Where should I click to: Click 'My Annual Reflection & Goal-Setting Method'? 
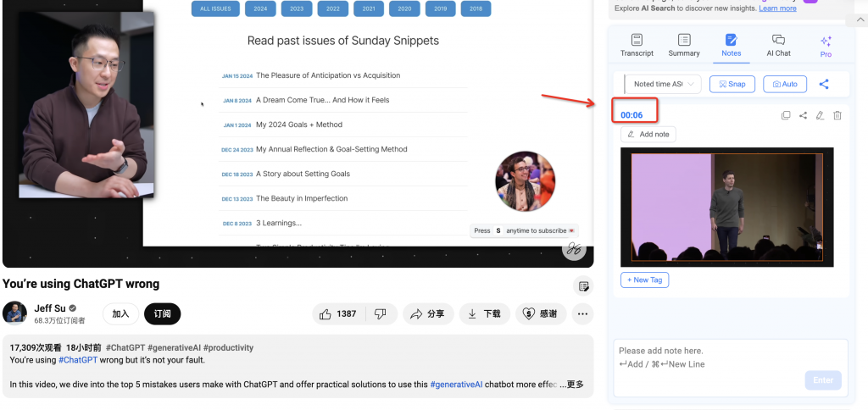click(331, 149)
